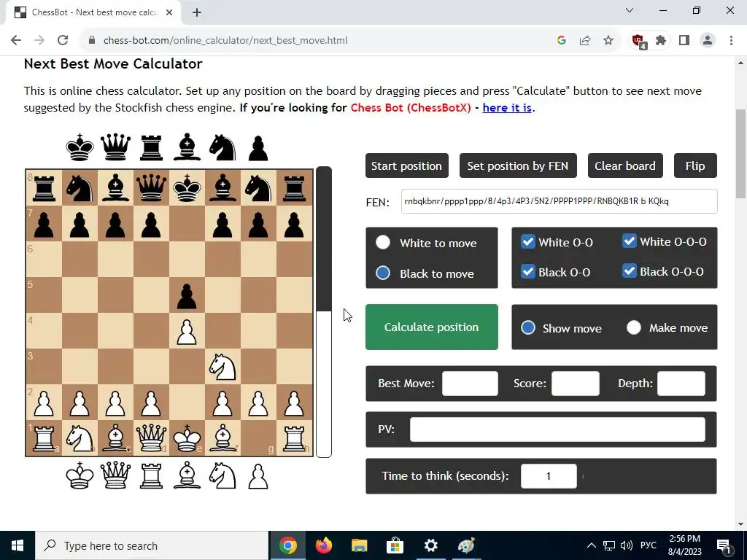This screenshot has width=747, height=560.
Task: Bookmark this page with the star icon
Action: [x=608, y=41]
